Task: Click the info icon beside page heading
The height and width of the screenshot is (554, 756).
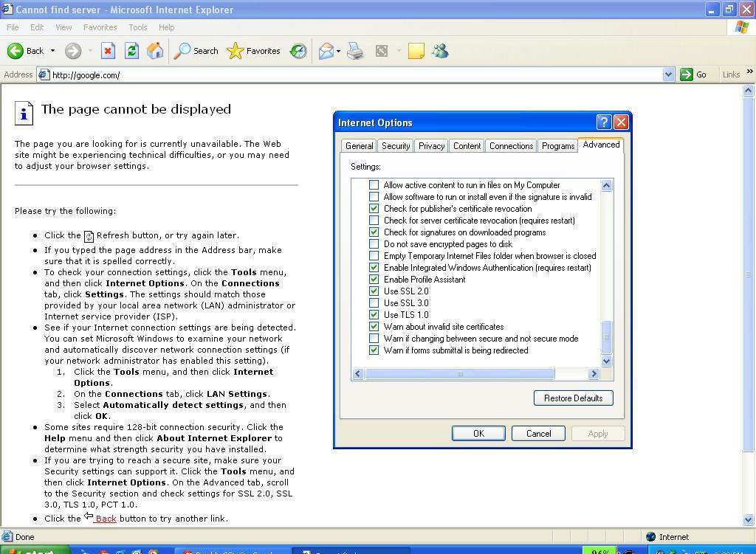Action: point(24,113)
